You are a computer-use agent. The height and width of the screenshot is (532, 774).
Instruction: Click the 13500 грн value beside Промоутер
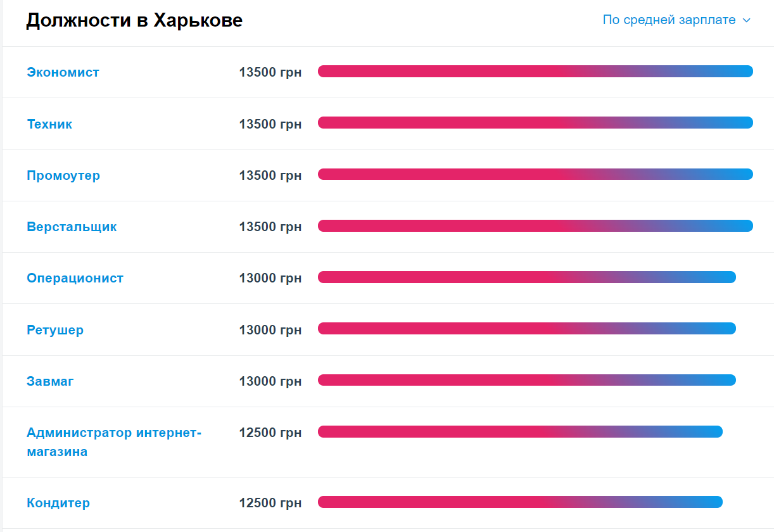click(x=270, y=175)
